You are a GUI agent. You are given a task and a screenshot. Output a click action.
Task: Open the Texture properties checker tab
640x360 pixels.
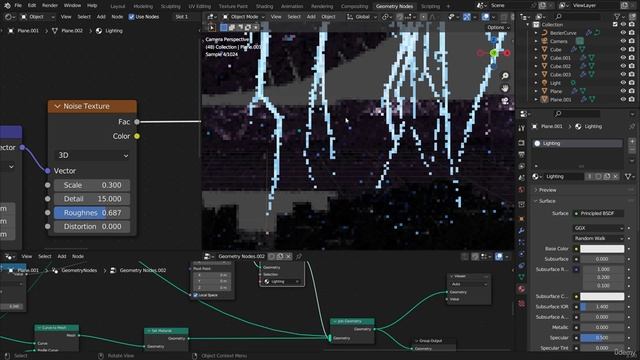[522, 304]
